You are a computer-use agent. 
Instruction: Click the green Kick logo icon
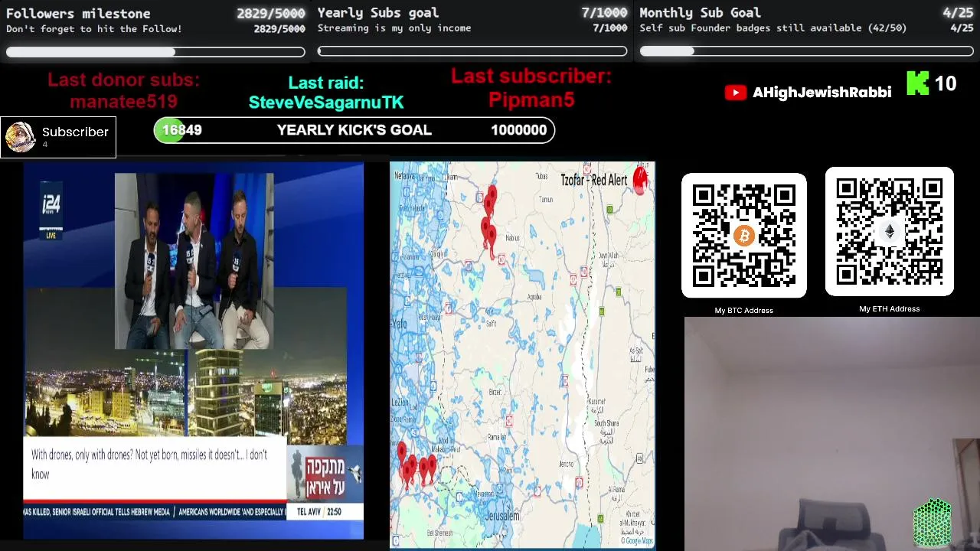click(x=917, y=83)
